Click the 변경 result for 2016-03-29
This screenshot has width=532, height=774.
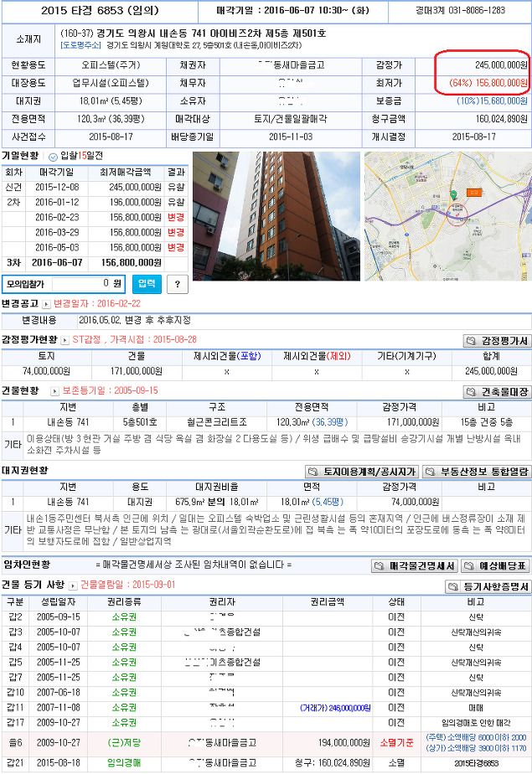coord(176,233)
